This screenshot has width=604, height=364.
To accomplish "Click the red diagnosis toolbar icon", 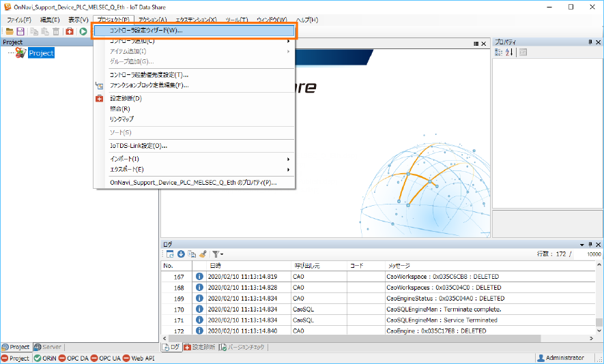I will click(70, 31).
